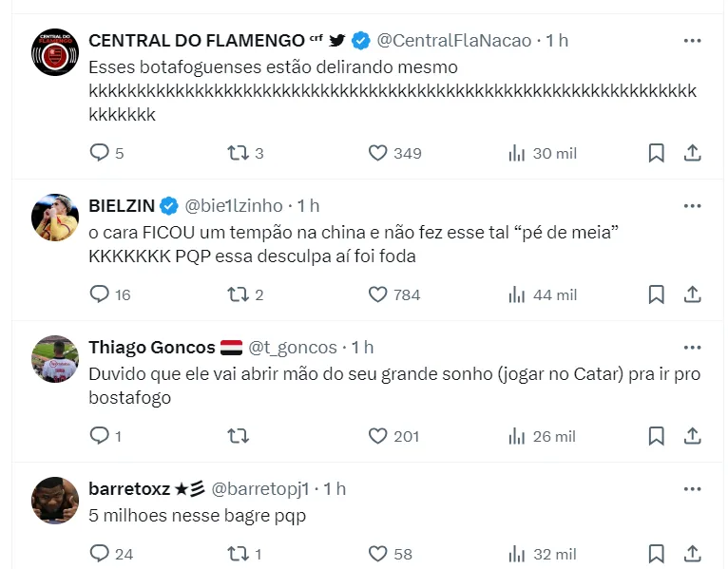
Task: View BIELZIN tweet's 44 mil views
Action: point(543,294)
